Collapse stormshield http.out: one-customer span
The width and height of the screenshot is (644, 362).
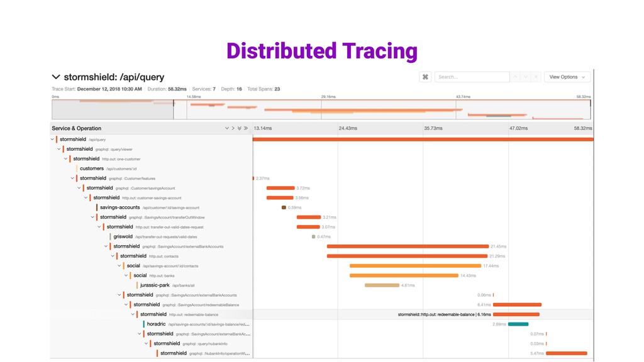[65, 159]
